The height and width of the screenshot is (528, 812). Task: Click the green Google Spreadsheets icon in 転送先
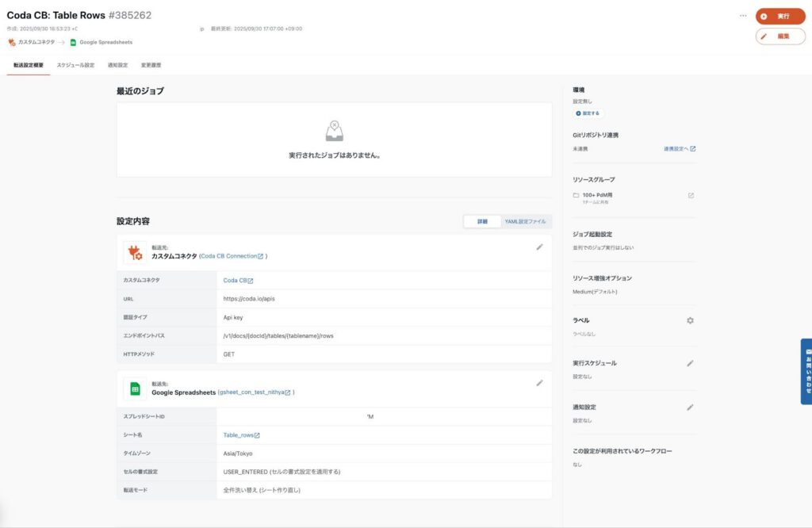coord(135,388)
